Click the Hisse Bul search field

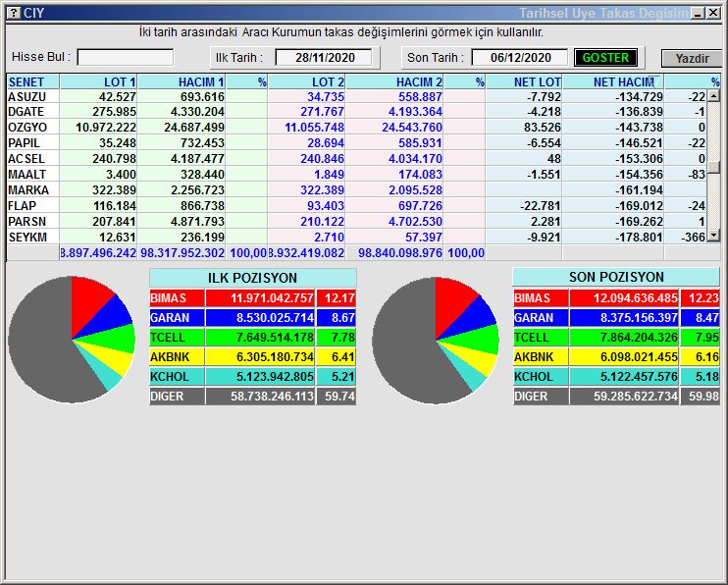[126, 58]
